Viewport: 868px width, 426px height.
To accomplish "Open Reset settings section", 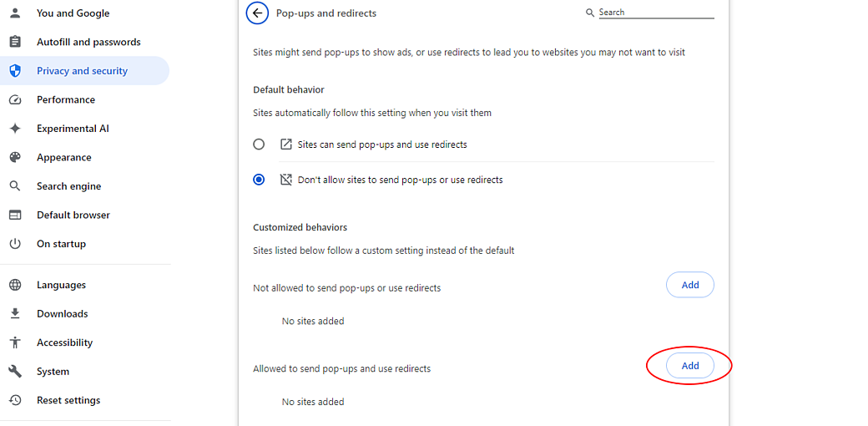I will [x=68, y=400].
